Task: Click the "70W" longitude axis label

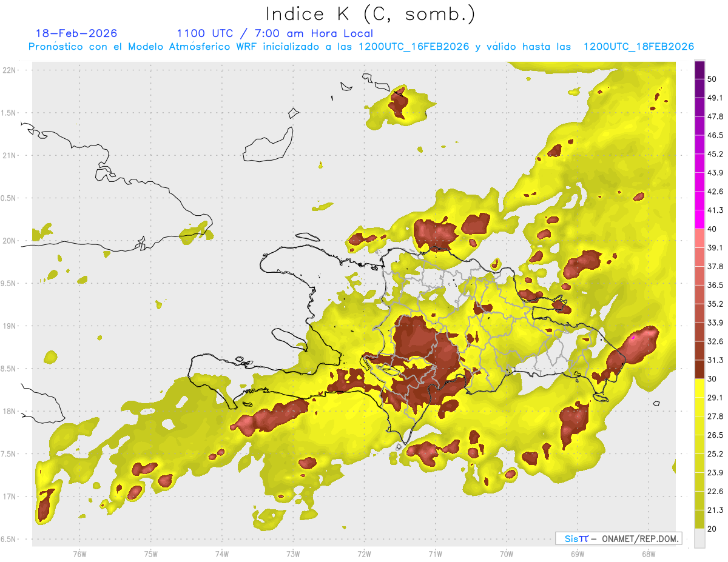Action: point(506,554)
